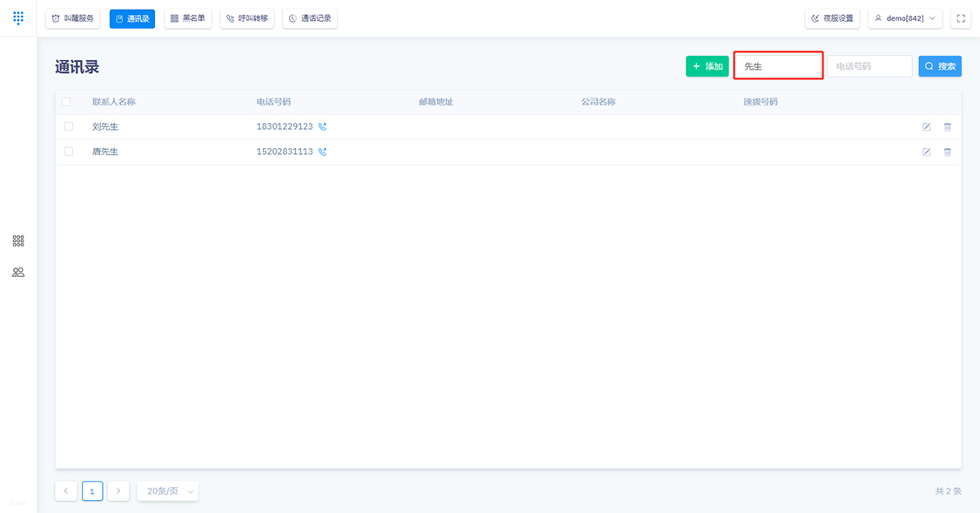Click the blue 搜索 button
Screen dimensions: 980x513
click(x=940, y=66)
